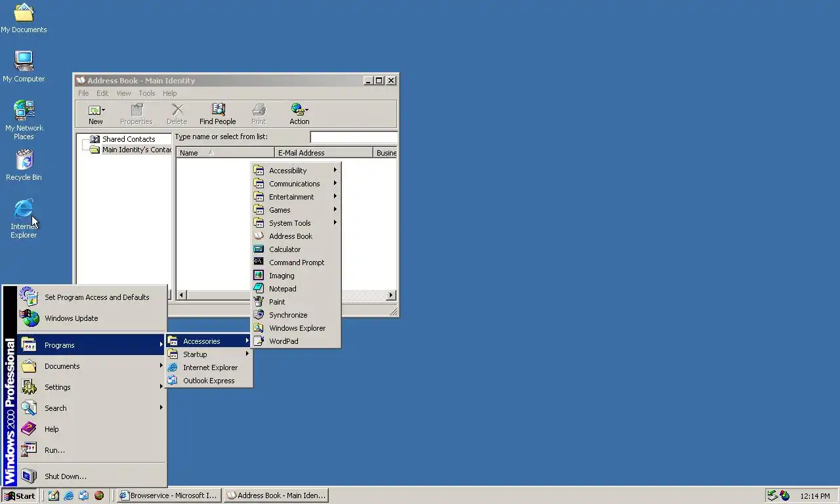Expand Settings in Start menu

92,387
